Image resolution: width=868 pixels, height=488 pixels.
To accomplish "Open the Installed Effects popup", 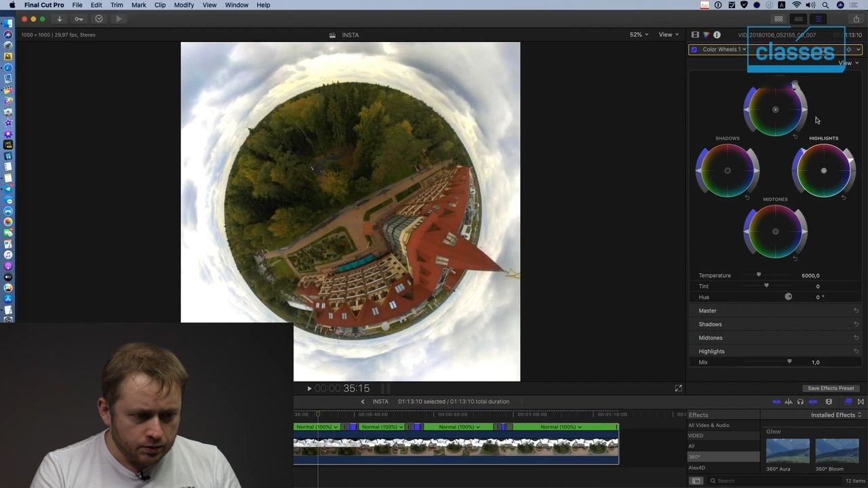I will pos(836,415).
